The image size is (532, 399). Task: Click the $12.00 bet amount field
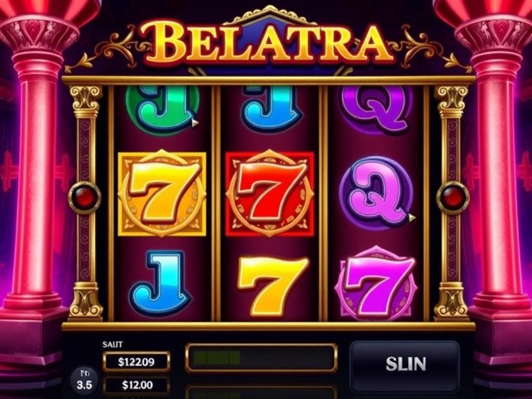pyautogui.click(x=136, y=385)
